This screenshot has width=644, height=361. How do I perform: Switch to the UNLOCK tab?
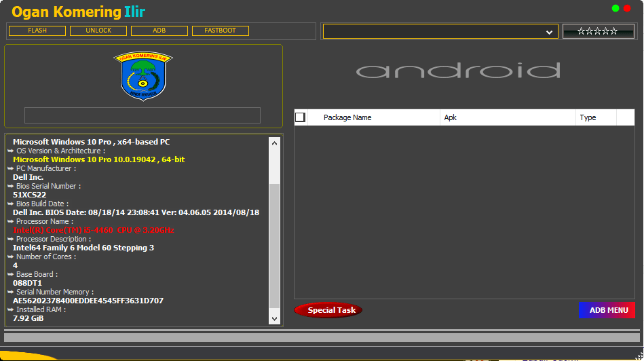pyautogui.click(x=98, y=31)
